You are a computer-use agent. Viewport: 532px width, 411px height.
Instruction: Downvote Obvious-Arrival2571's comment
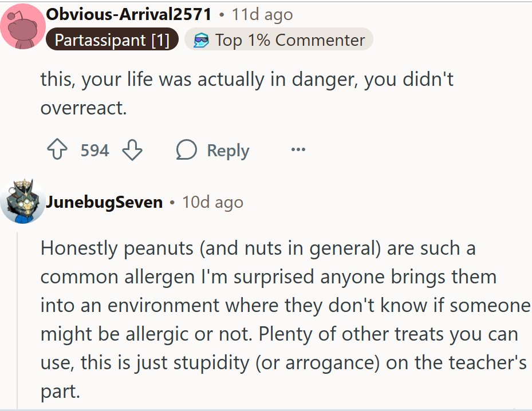132,150
